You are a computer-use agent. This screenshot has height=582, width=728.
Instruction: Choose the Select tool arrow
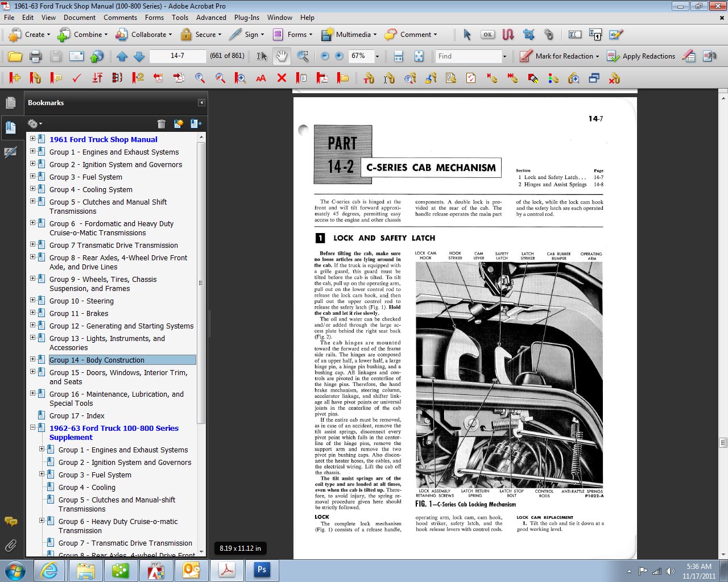[466, 35]
